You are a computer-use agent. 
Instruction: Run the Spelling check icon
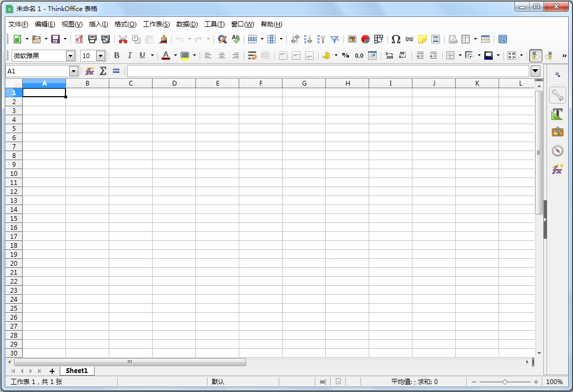click(x=236, y=39)
